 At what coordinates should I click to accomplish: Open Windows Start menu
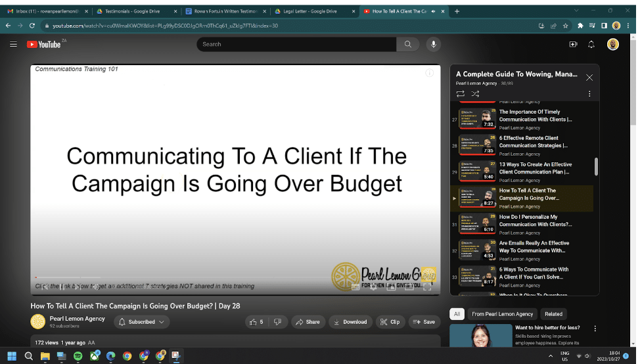pyautogui.click(x=12, y=356)
